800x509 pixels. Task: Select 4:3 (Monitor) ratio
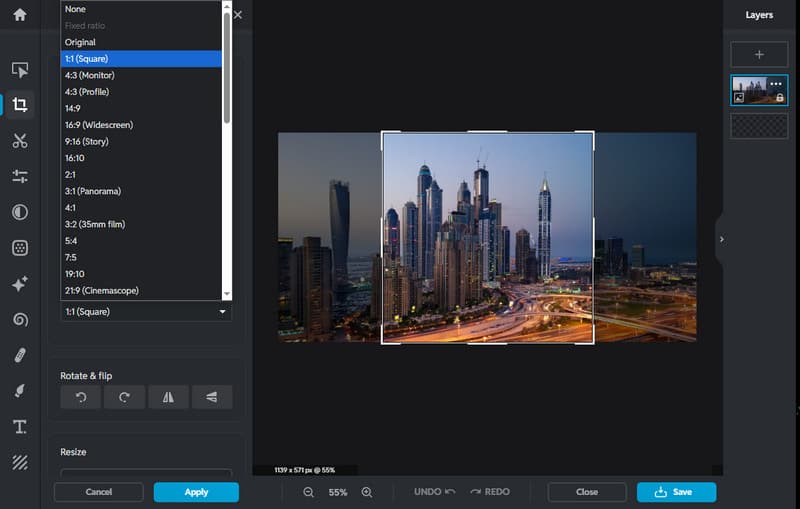point(141,75)
